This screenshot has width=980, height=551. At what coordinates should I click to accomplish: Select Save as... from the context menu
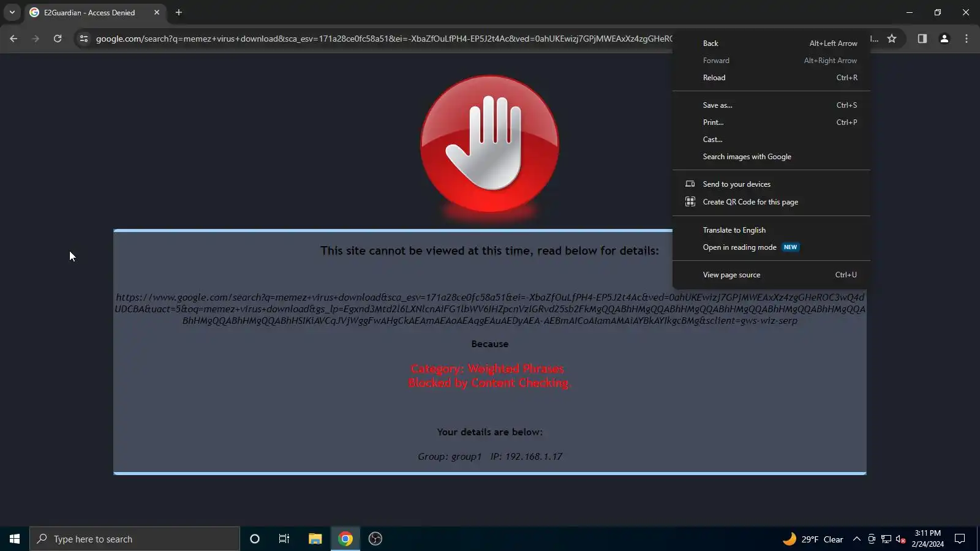771,105
